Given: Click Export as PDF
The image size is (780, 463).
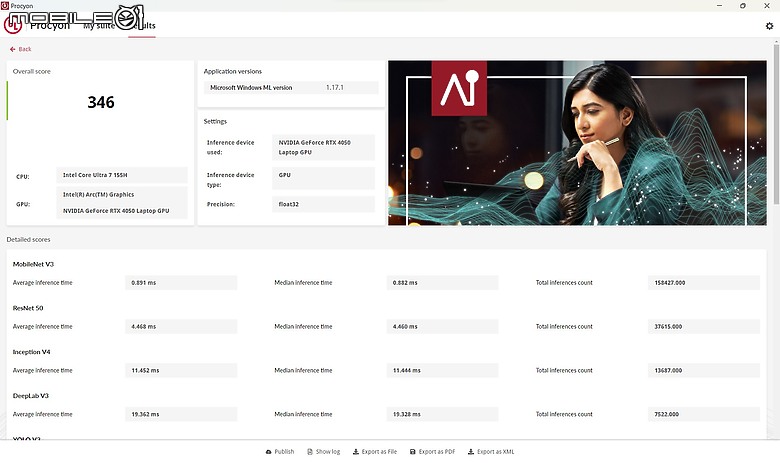Looking at the screenshot, I should click(432, 452).
